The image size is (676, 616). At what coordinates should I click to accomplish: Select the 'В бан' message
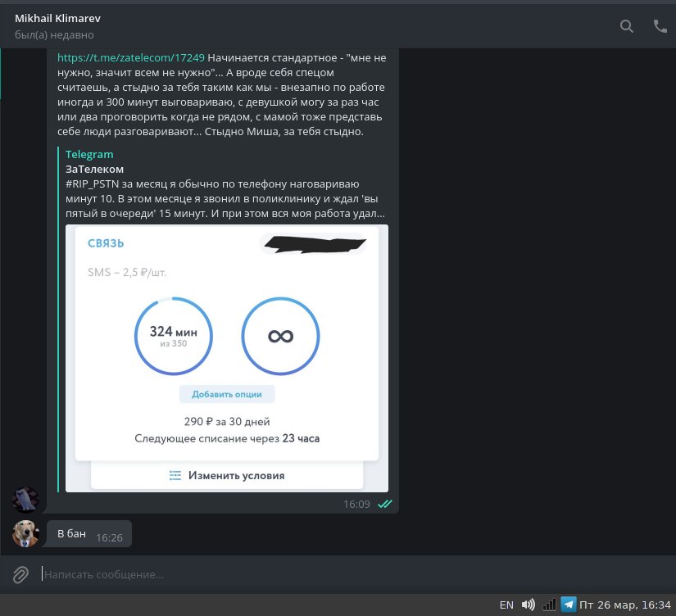[x=88, y=533]
